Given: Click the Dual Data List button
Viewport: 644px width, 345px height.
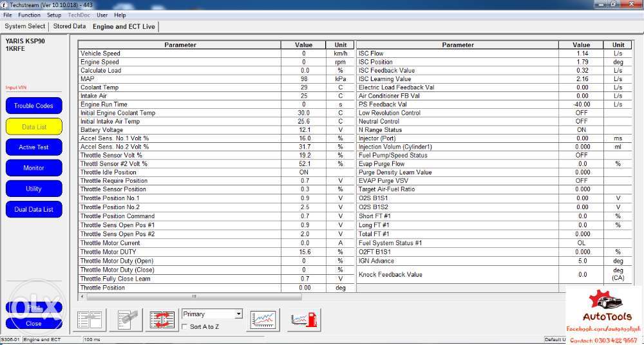Looking at the screenshot, I should tap(33, 209).
